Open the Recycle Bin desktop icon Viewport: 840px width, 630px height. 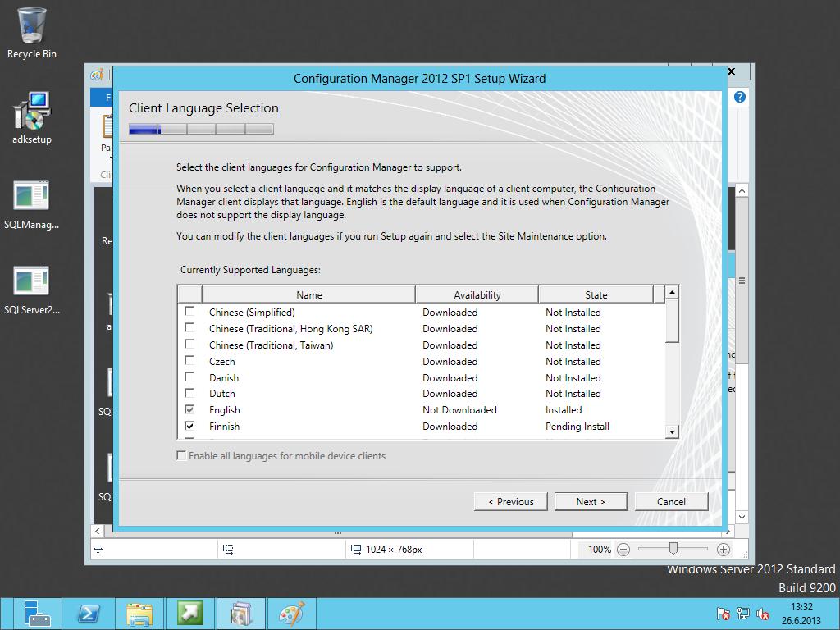click(x=32, y=32)
